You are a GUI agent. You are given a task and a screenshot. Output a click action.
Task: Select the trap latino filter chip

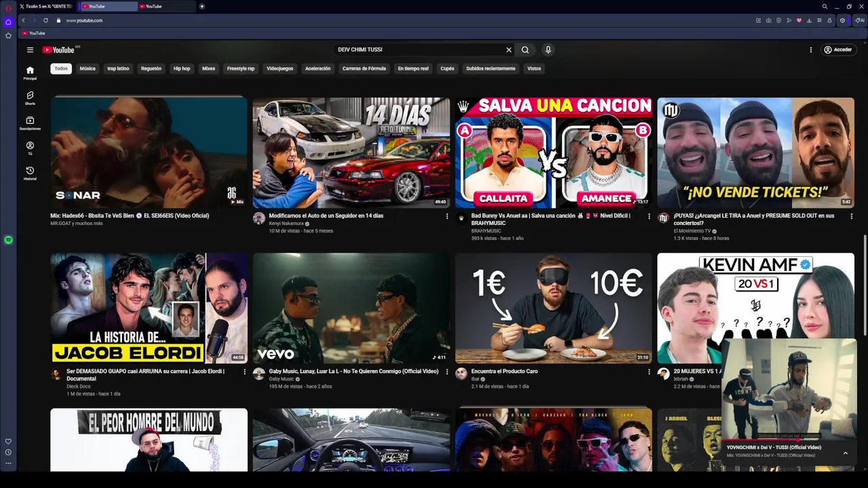click(x=118, y=68)
